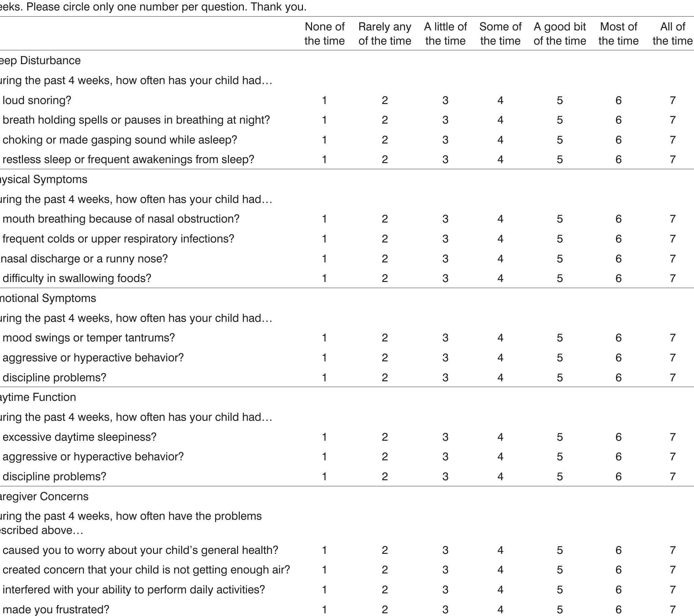Image resolution: width=694 pixels, height=616 pixels.
Task: Select 7 for made you frustrated
Action: point(672,610)
